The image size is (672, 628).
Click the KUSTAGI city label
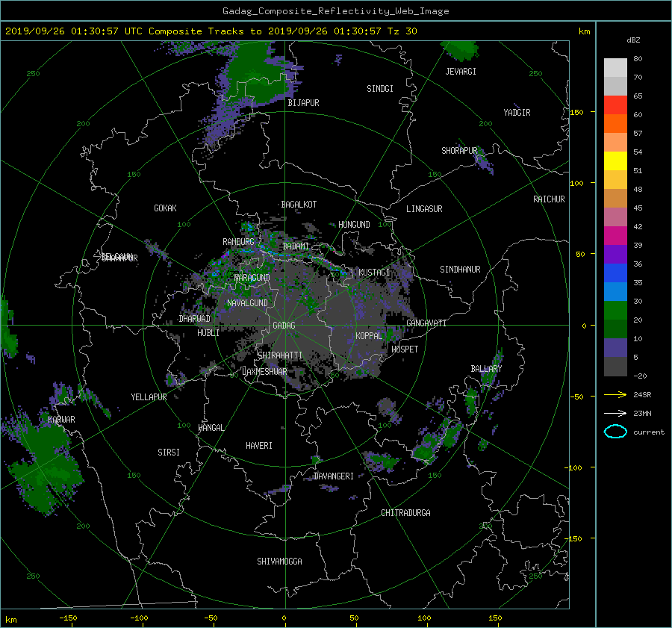click(x=374, y=273)
